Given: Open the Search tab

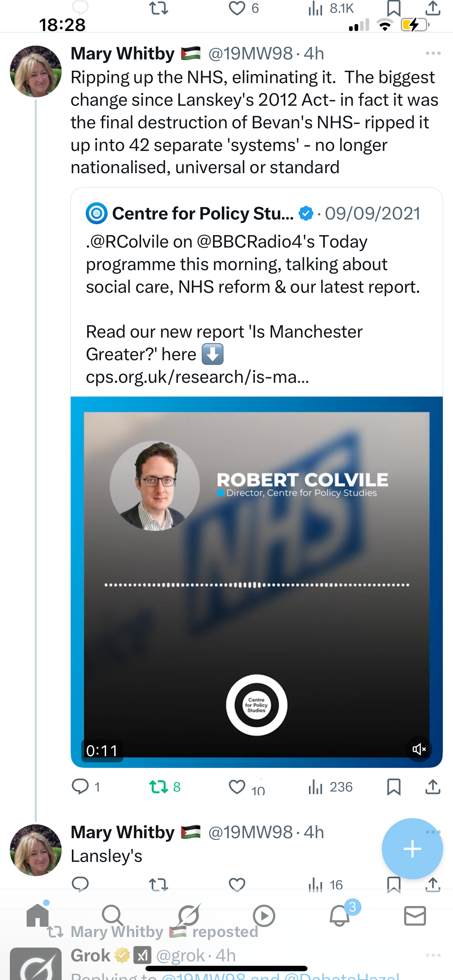Looking at the screenshot, I should point(113,916).
